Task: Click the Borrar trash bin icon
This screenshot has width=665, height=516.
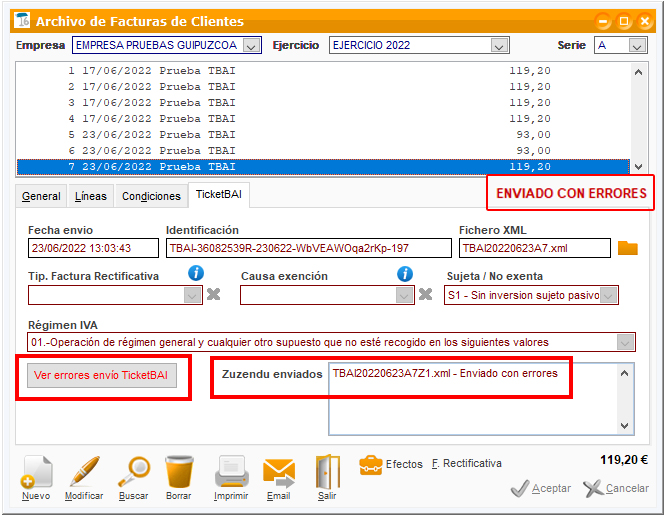Action: tap(179, 471)
